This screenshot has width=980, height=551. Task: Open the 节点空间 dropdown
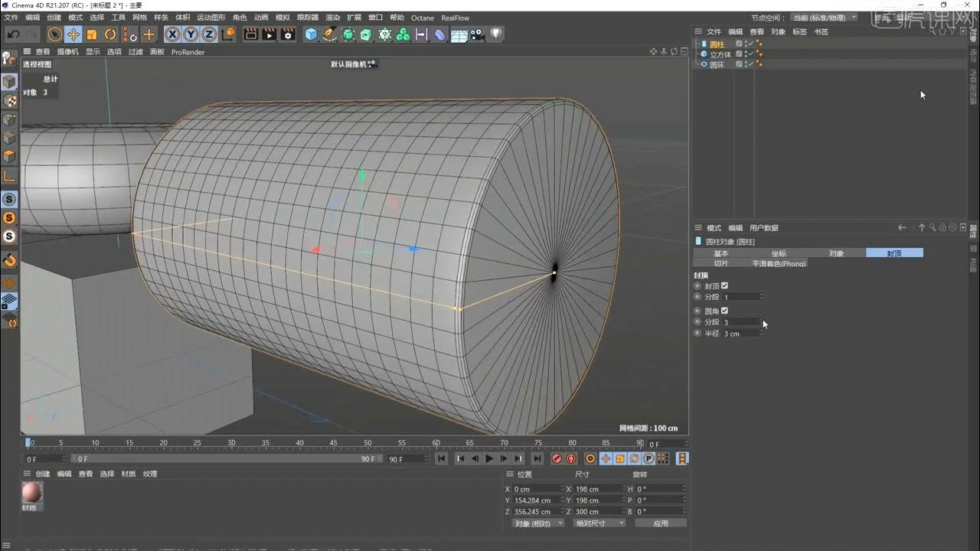click(x=824, y=18)
